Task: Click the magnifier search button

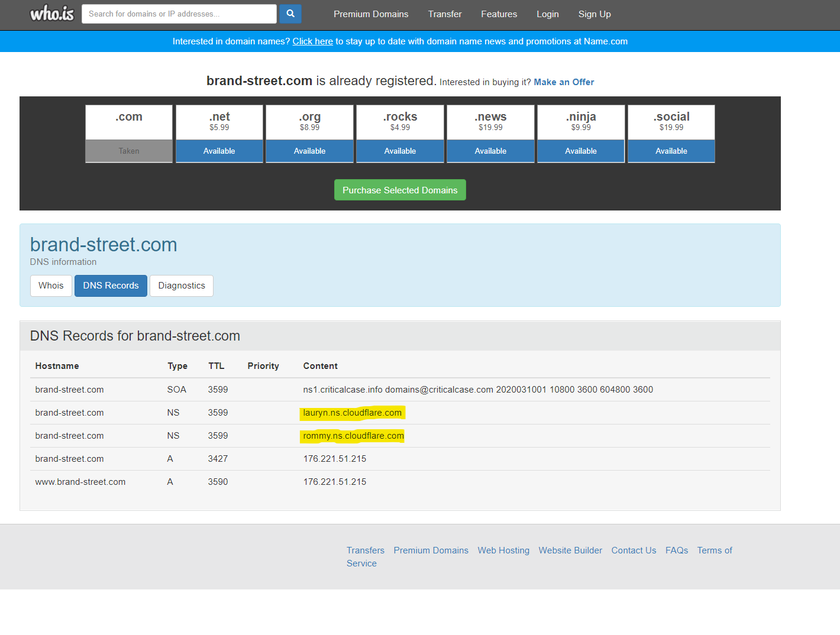Action: (x=290, y=14)
